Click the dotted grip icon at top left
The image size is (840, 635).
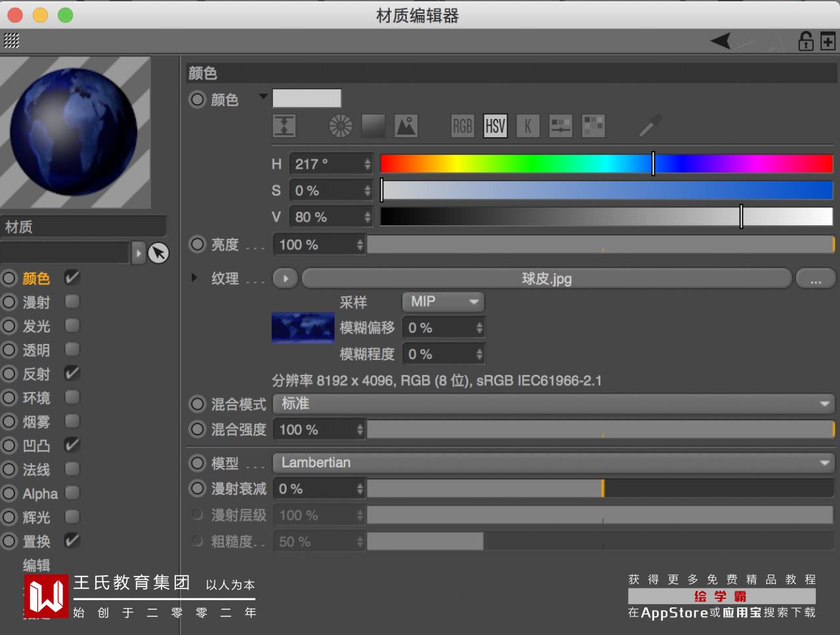[12, 40]
